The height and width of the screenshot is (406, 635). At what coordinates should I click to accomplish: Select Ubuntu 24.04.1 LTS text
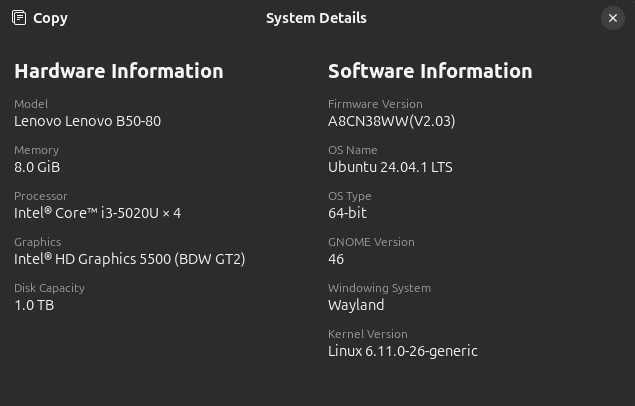[x=390, y=167]
